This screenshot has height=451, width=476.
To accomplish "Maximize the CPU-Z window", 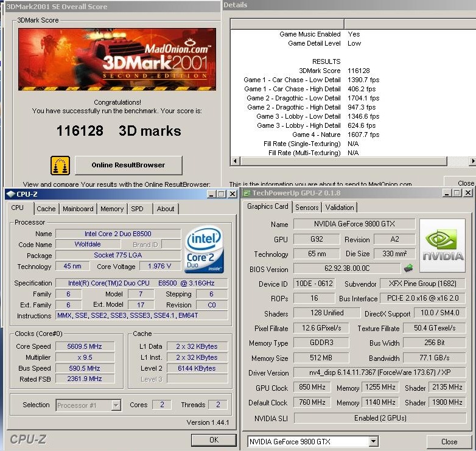I will click(x=222, y=194).
